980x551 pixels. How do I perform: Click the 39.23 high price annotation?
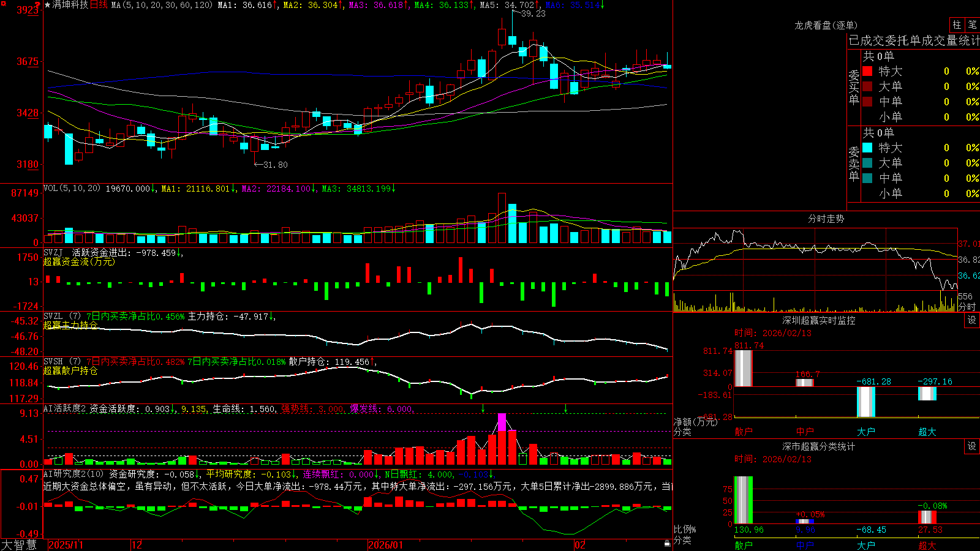[x=533, y=13]
